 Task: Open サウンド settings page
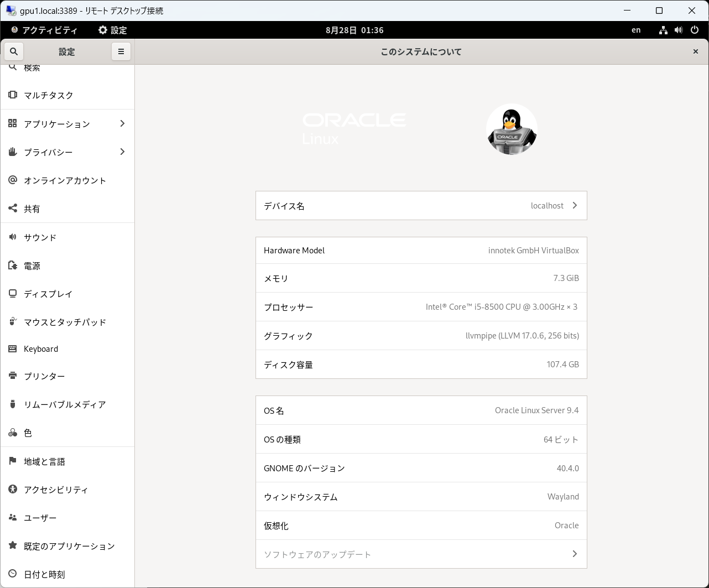tap(67, 237)
